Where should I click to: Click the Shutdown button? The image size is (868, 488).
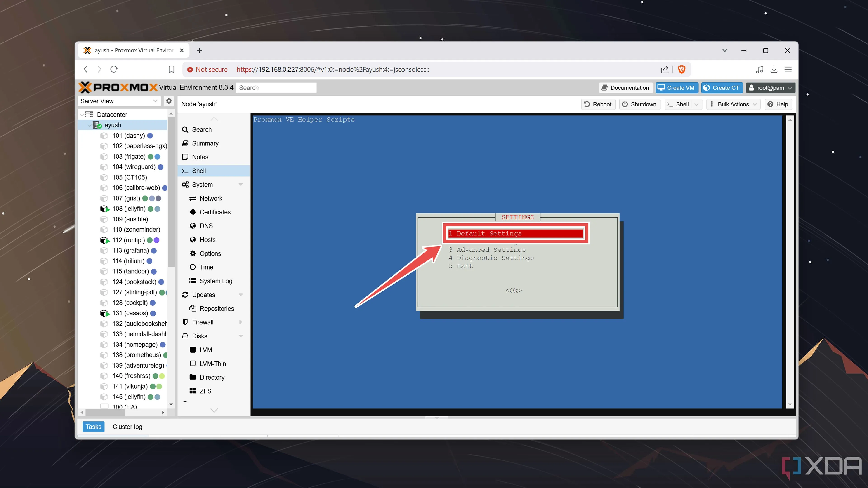tap(639, 104)
